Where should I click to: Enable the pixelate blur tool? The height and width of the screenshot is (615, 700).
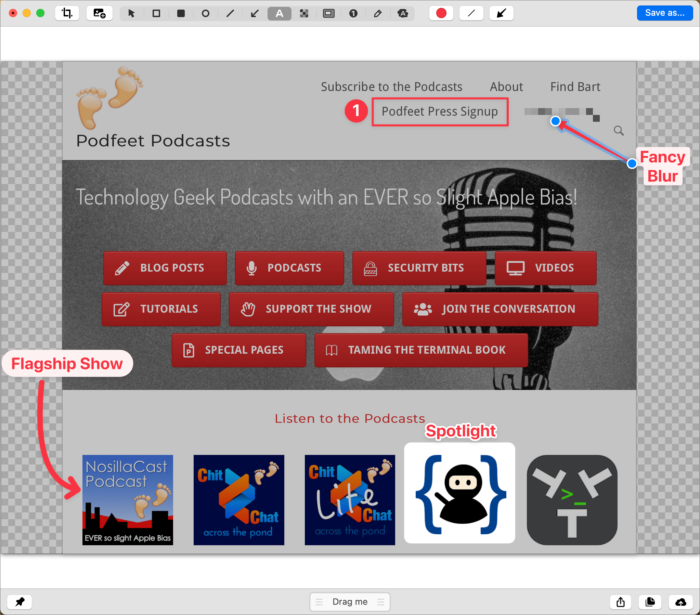click(x=304, y=13)
